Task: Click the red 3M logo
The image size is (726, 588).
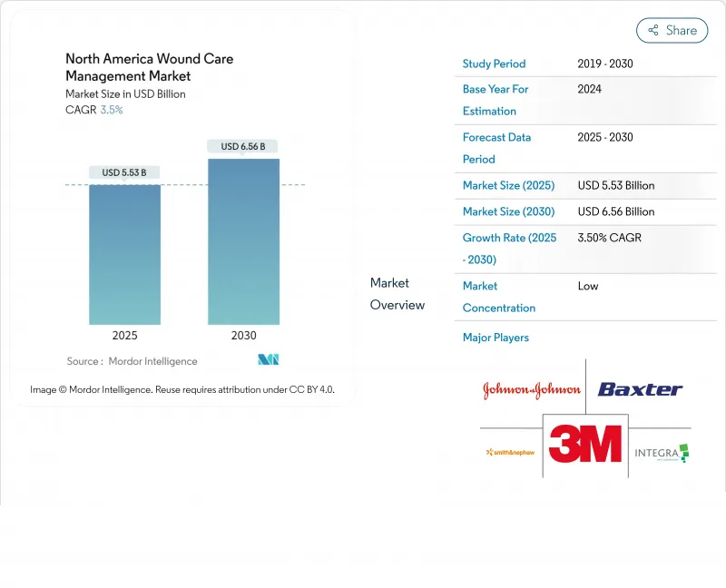Action: (x=585, y=444)
